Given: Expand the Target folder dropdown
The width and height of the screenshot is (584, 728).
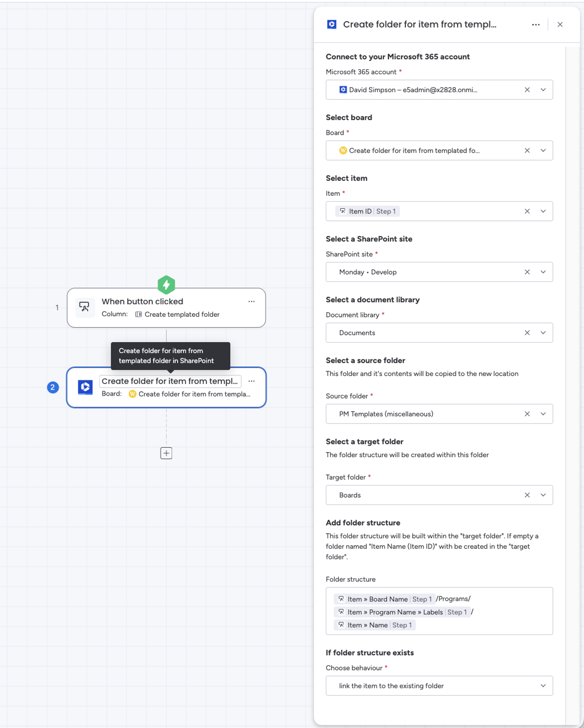Looking at the screenshot, I should (x=543, y=495).
